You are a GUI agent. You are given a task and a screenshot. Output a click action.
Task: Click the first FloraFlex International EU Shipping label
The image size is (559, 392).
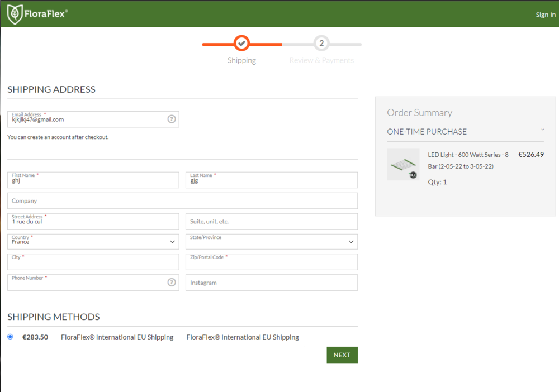[x=117, y=337]
